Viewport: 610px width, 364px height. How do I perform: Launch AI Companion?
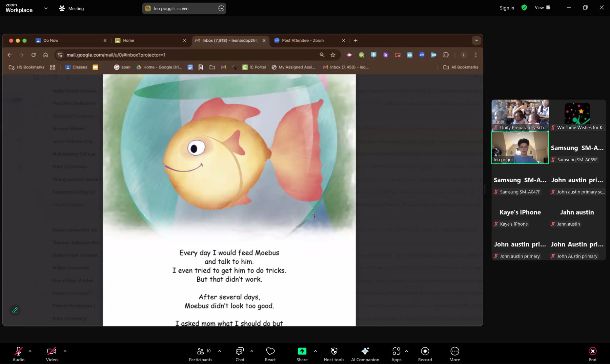point(365,354)
